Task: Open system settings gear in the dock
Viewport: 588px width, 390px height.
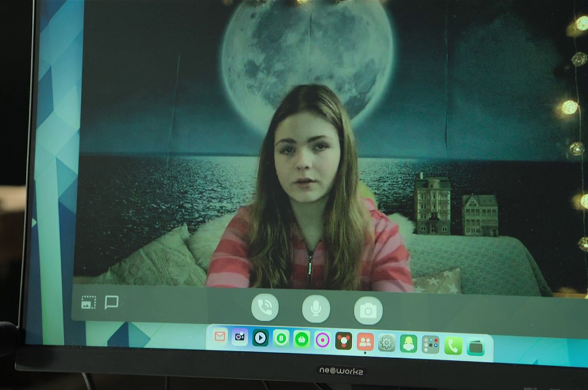Action: click(386, 342)
